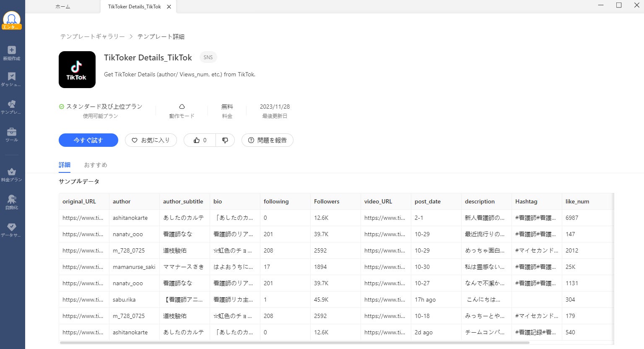
Task: Click the ママナースさき subtitle cell
Action: tap(184, 267)
